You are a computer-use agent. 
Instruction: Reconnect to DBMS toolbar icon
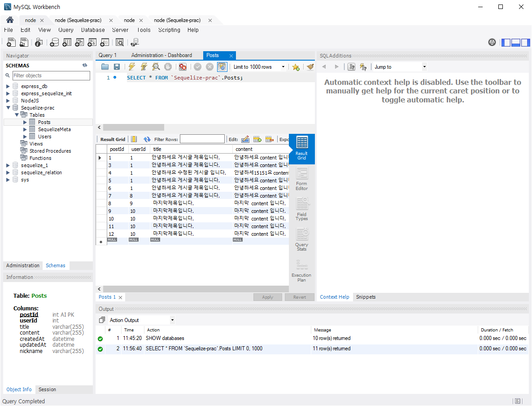[135, 43]
